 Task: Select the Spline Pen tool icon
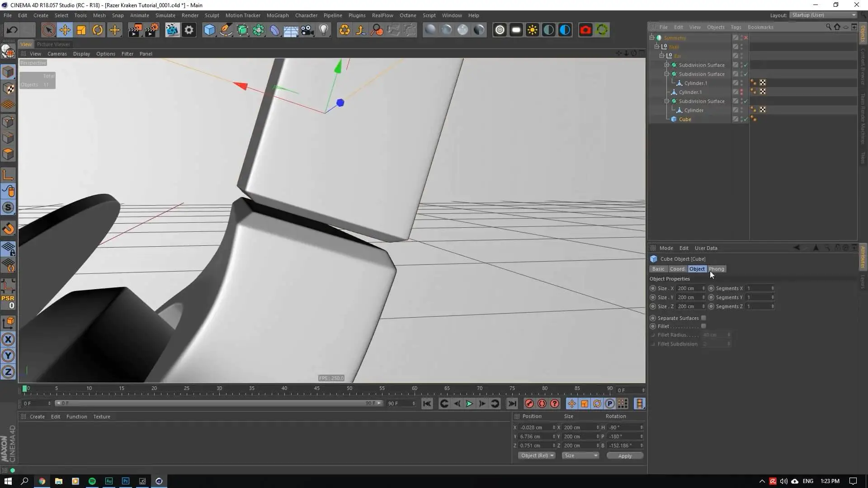(226, 30)
